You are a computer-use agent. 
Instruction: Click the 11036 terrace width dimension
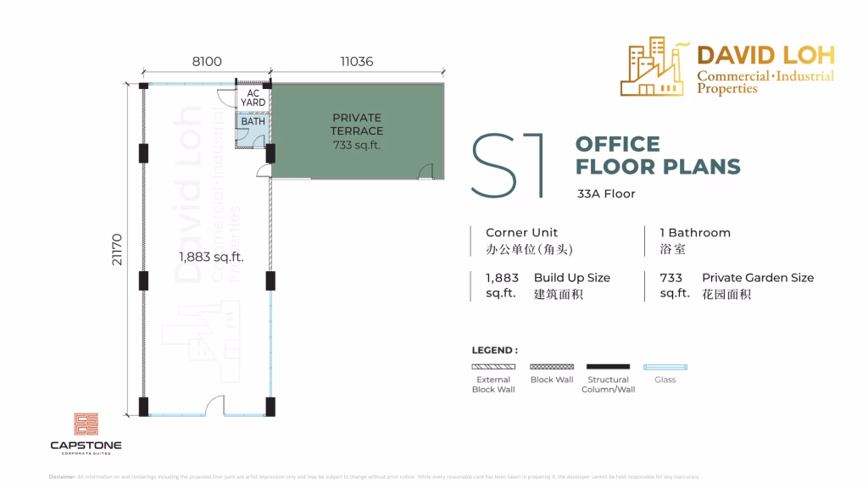[x=356, y=62]
